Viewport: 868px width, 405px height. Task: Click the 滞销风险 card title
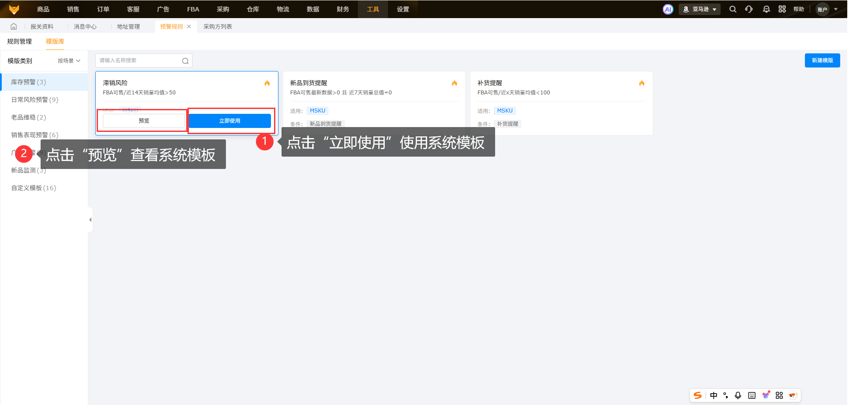point(115,83)
